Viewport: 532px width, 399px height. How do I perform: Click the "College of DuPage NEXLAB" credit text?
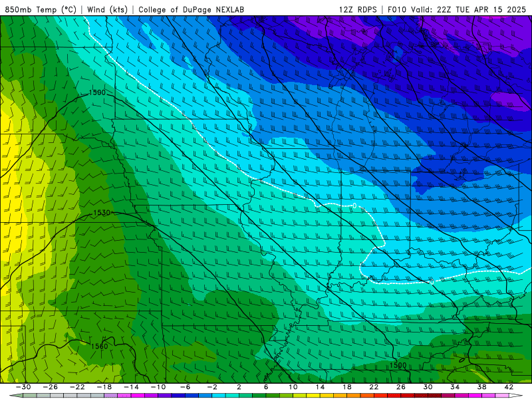click(x=191, y=9)
